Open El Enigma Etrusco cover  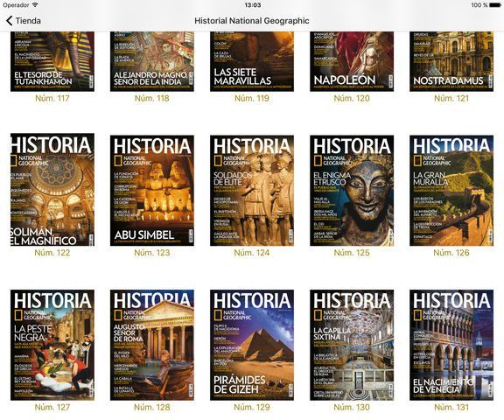352,191
